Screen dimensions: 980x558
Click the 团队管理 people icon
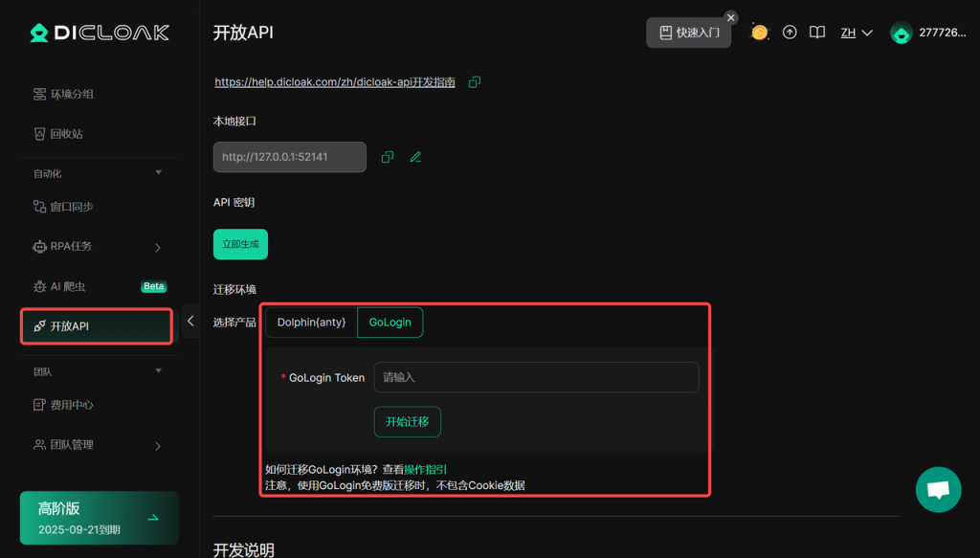(x=39, y=445)
